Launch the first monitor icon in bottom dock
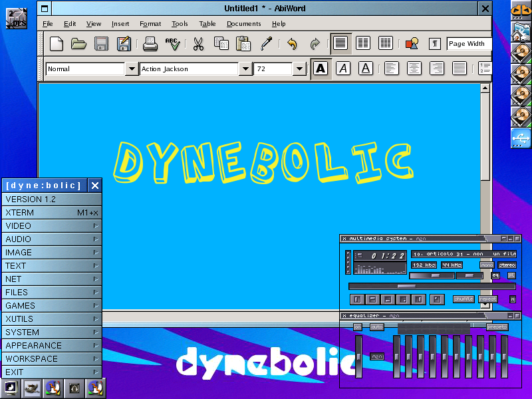This screenshot has height=399, width=532. 11,388
